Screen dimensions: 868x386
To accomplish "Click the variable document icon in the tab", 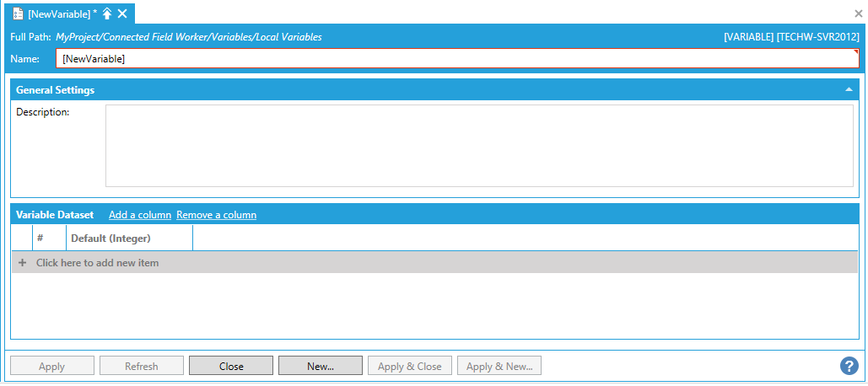I will pos(18,13).
